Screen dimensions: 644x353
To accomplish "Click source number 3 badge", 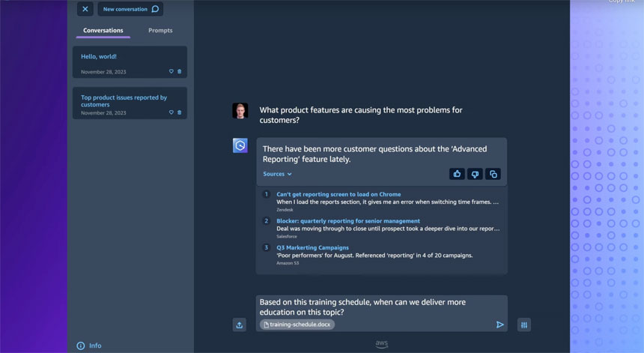I will (266, 247).
